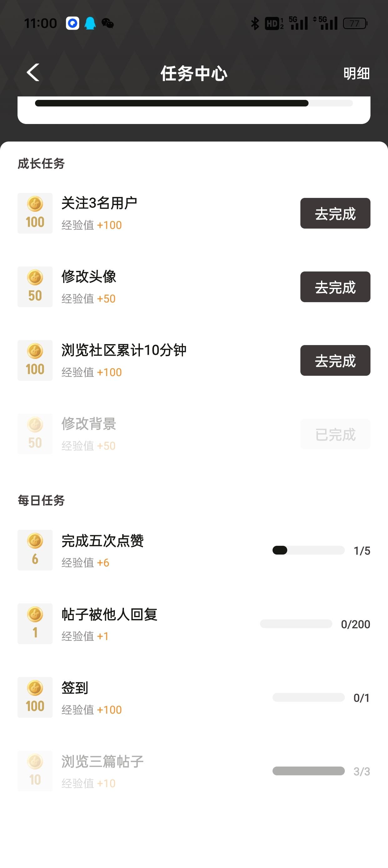Open 明细 details page
388x868 pixels.
pyautogui.click(x=356, y=74)
